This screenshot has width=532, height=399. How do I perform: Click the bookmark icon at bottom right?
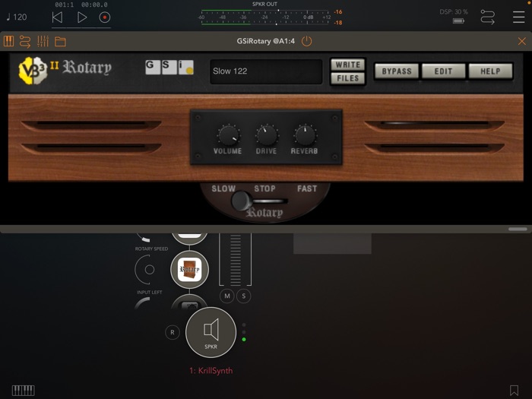(514, 390)
